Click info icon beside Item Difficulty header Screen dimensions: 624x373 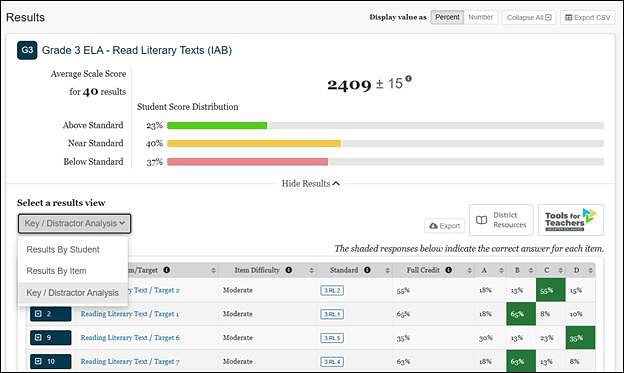pos(289,270)
